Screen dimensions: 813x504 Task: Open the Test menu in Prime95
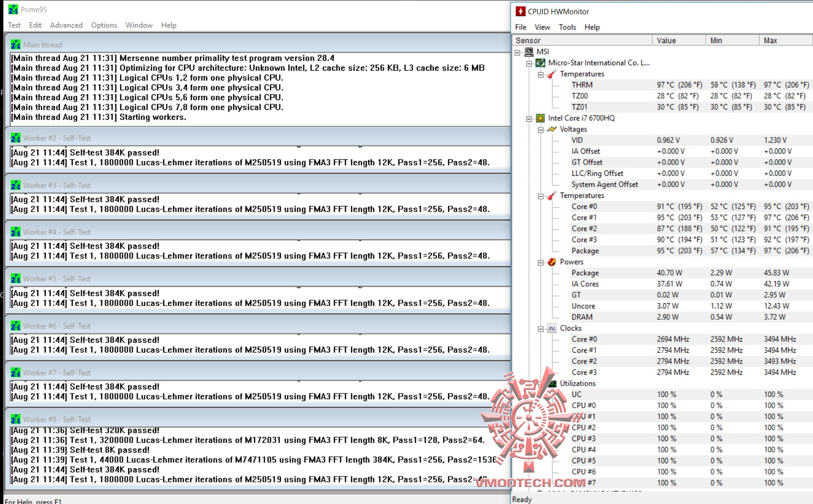(14, 25)
